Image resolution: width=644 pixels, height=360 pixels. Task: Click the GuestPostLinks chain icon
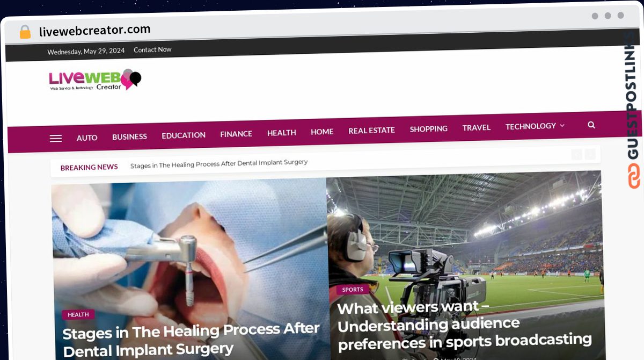coord(634,176)
